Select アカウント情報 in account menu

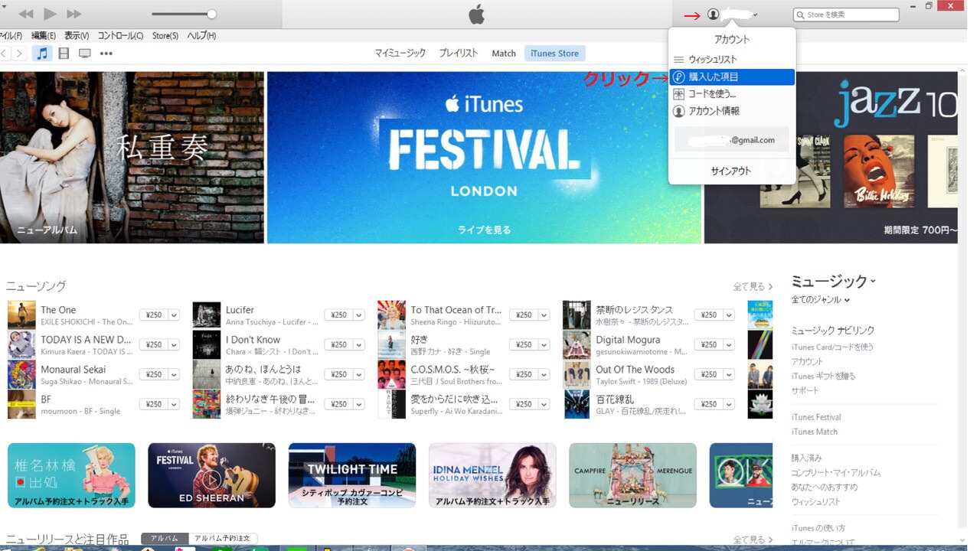tap(732, 111)
